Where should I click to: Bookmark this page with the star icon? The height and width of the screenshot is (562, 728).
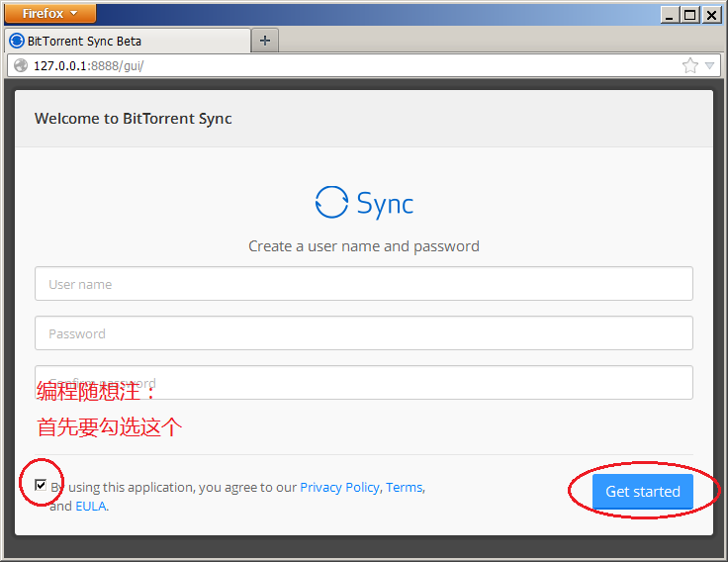pyautogui.click(x=689, y=65)
